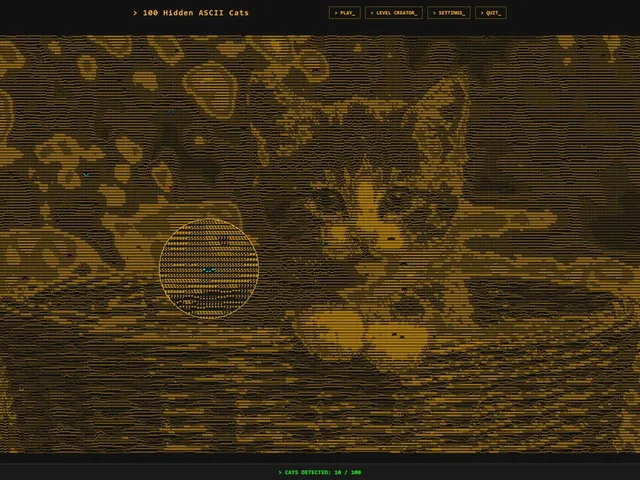Click the 'CATS DETECTED: 10 / 100' status text
Screen dimensions: 640x480
320,472
